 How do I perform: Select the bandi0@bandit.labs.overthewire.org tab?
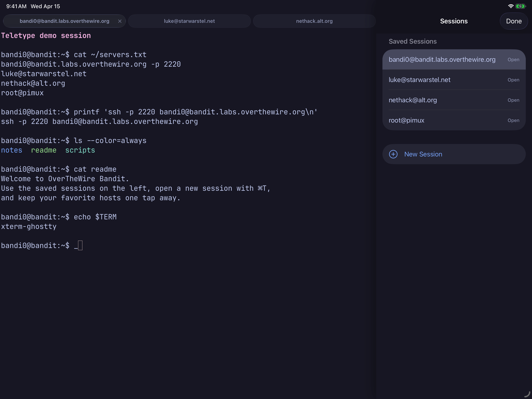click(64, 21)
